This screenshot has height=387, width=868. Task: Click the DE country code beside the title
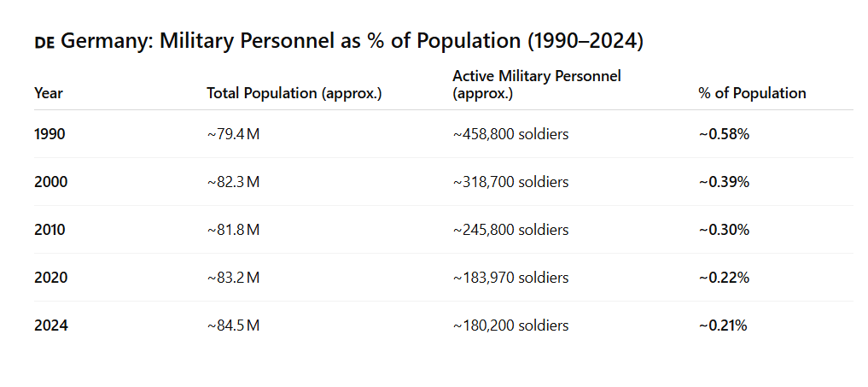[45, 42]
